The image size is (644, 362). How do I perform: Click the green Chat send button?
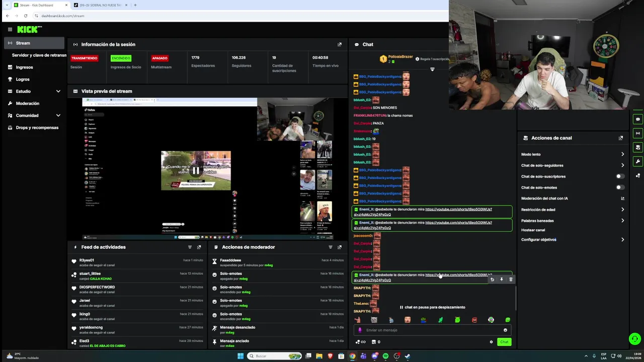(504, 342)
